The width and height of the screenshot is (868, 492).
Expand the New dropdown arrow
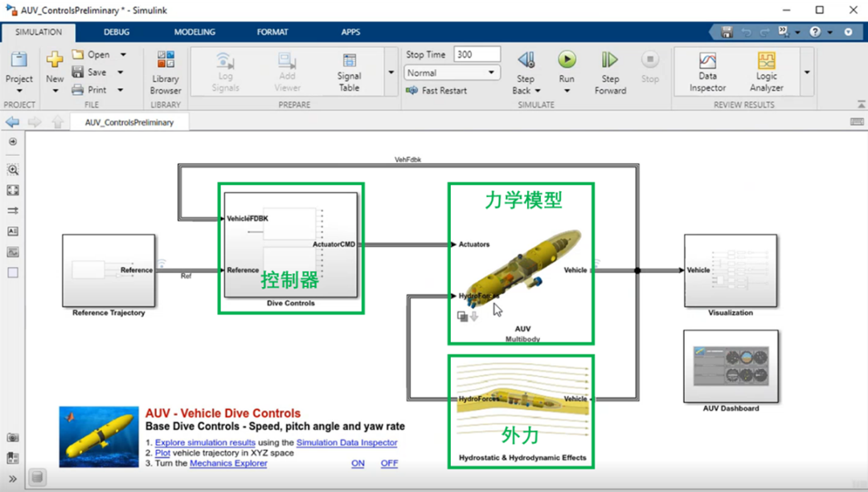tap(55, 91)
